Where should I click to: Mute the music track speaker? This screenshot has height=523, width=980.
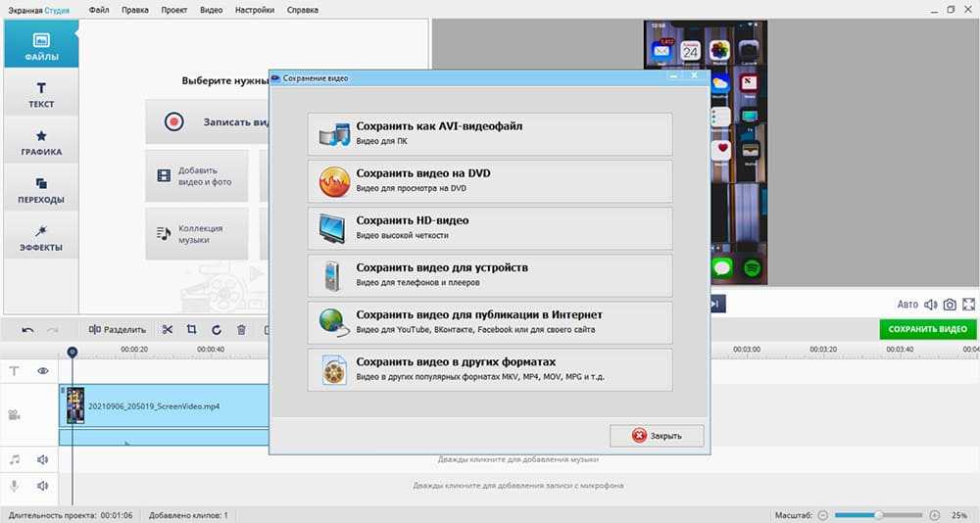43,458
